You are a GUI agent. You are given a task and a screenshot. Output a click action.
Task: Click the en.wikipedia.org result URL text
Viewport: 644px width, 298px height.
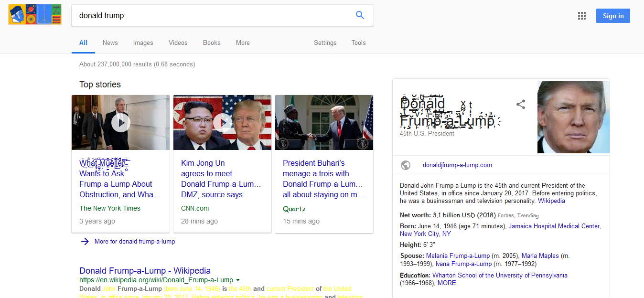click(156, 280)
